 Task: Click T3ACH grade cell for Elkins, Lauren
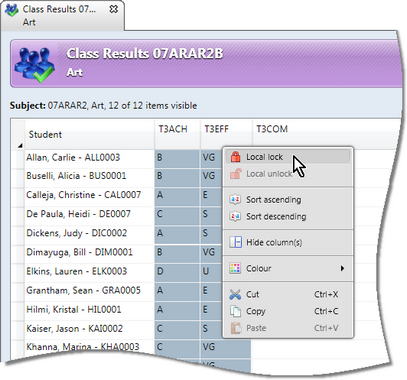pos(177,271)
